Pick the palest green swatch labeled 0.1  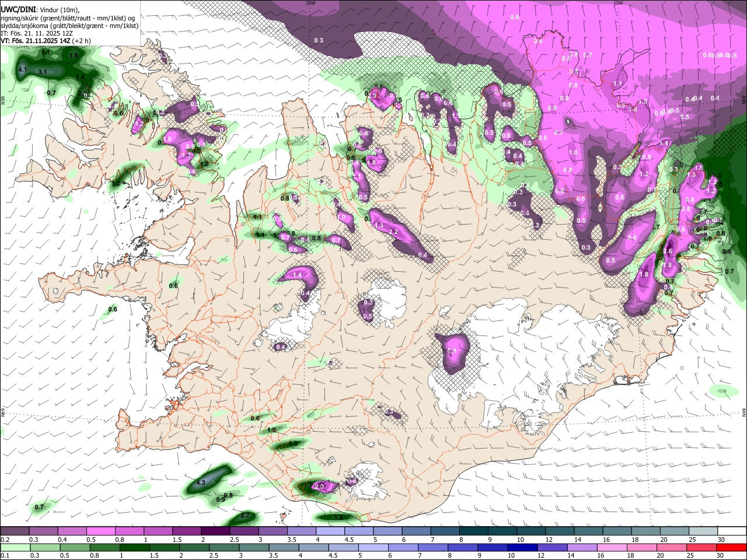(x=15, y=548)
